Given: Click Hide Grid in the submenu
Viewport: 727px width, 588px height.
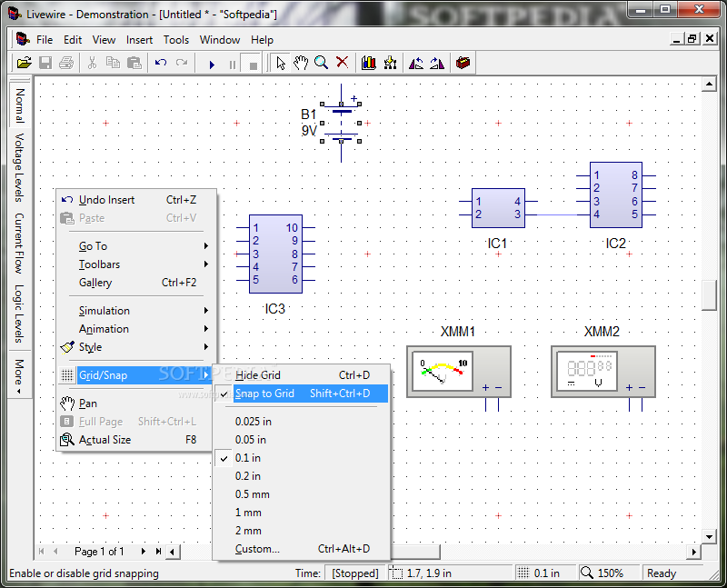Looking at the screenshot, I should [x=302, y=375].
